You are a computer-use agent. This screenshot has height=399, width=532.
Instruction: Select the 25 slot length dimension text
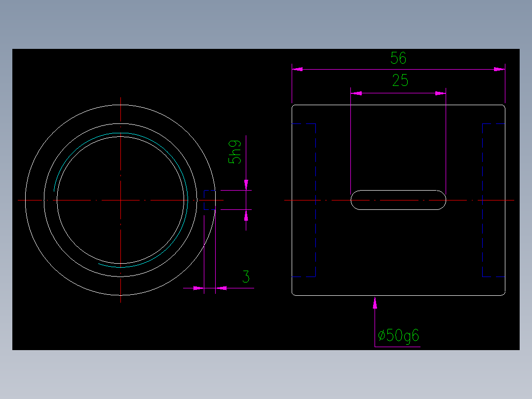click(x=400, y=80)
